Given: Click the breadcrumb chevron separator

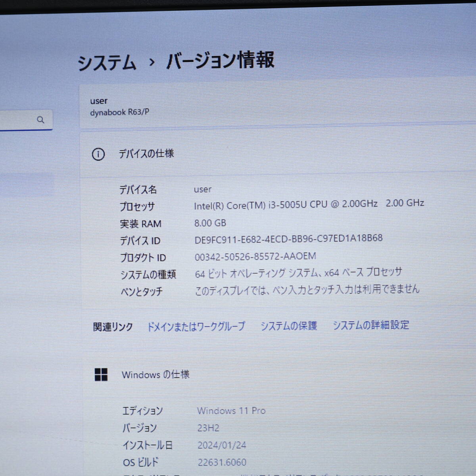Looking at the screenshot, I should [152, 62].
